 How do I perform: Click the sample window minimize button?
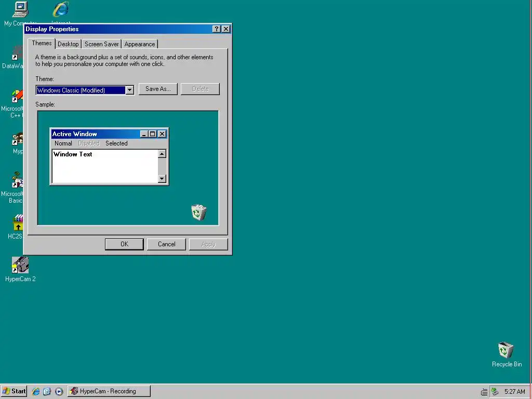(x=144, y=134)
